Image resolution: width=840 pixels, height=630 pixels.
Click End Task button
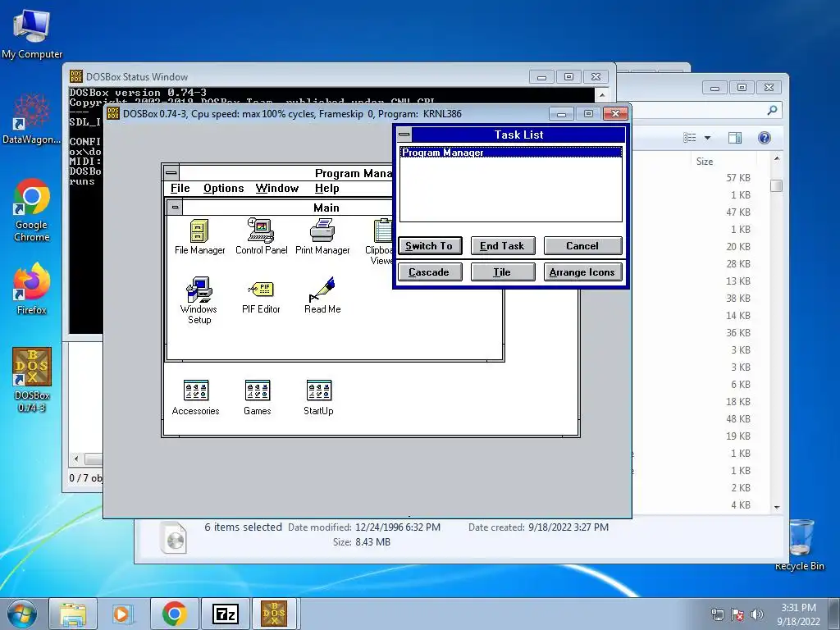click(503, 246)
